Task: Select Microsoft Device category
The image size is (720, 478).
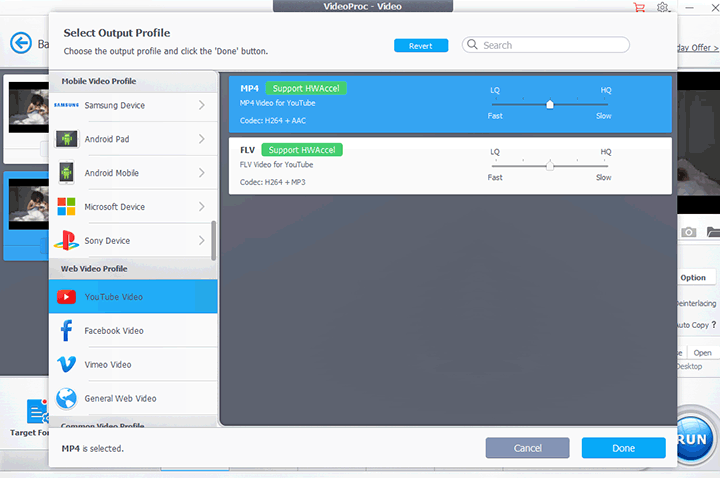Action: point(133,207)
